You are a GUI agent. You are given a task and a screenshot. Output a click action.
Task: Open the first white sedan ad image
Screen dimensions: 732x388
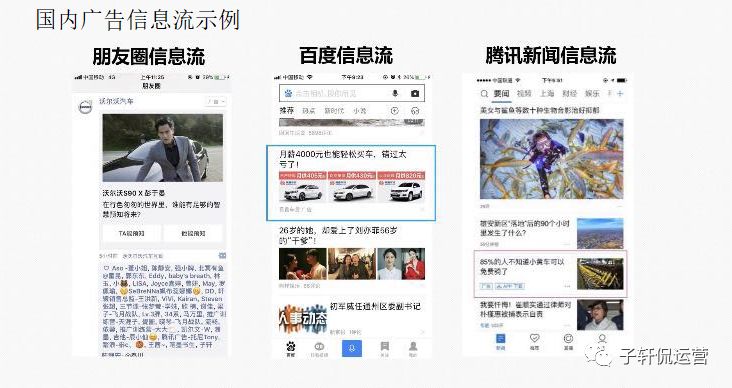[303, 187]
